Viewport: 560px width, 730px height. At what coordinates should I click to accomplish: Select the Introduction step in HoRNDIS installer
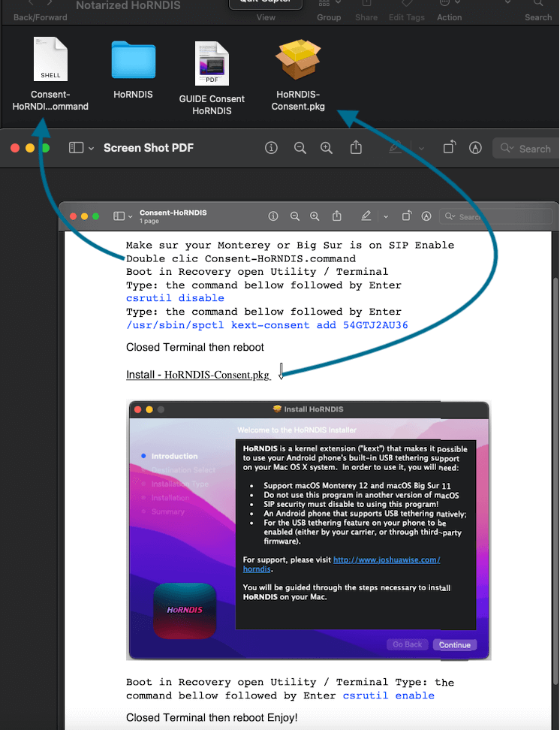(x=174, y=457)
